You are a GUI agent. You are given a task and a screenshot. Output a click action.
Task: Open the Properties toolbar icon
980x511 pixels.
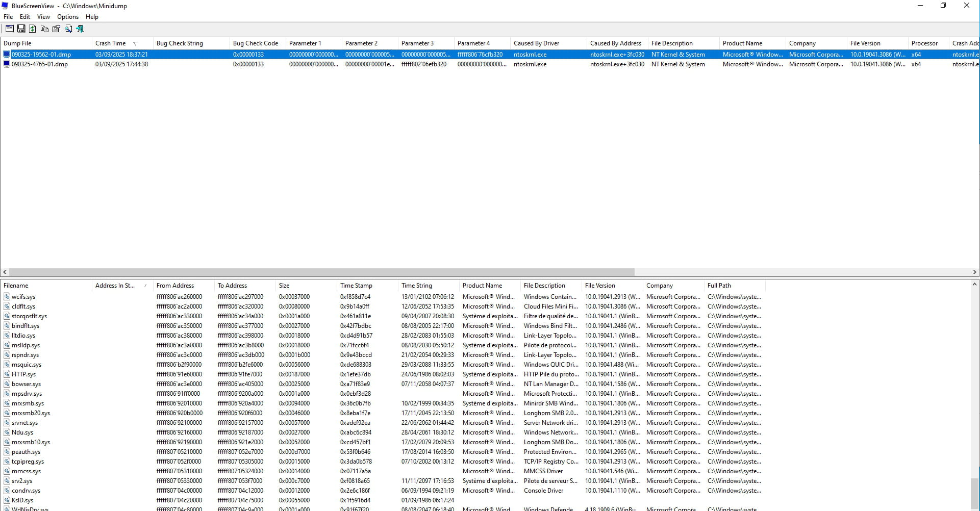point(56,29)
